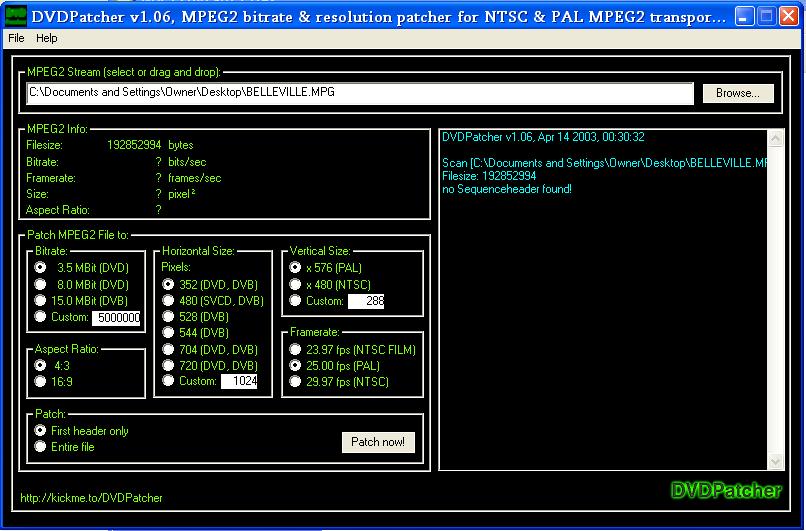This screenshot has width=806, height=531.
Task: Click the log panel scroll down arrow
Action: [775, 461]
